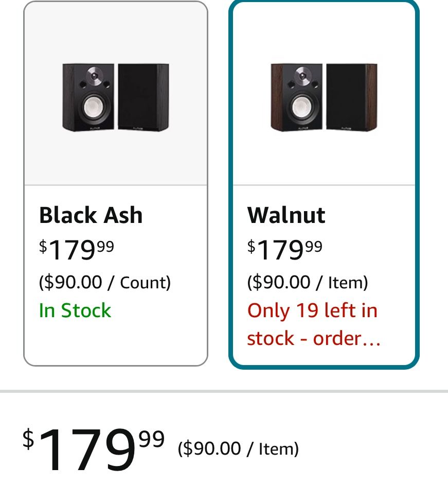Image resolution: width=448 pixels, height=484 pixels.
Task: Select the Walnut speaker thumbnail
Action: (324, 96)
